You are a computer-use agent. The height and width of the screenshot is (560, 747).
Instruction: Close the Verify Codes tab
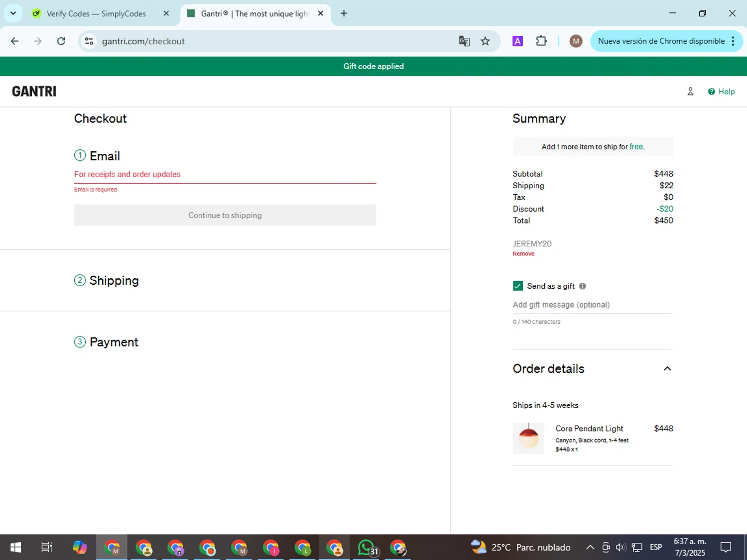click(x=166, y=13)
